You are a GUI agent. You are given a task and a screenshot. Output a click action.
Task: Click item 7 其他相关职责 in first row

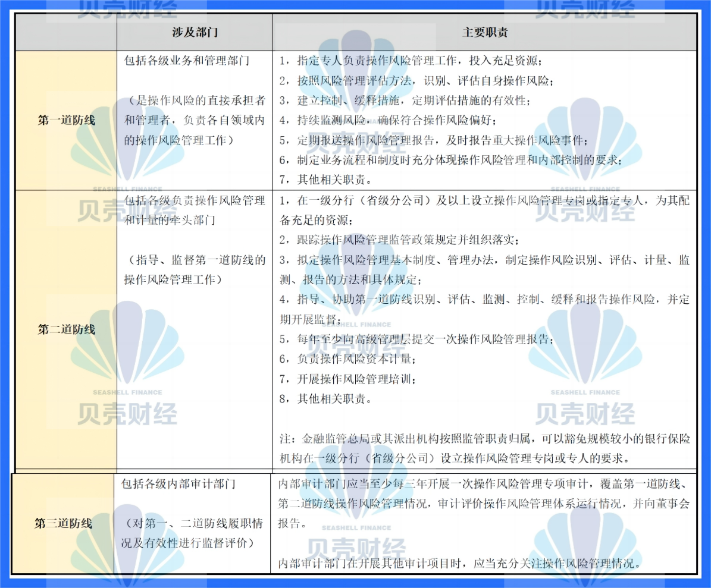[325, 180]
